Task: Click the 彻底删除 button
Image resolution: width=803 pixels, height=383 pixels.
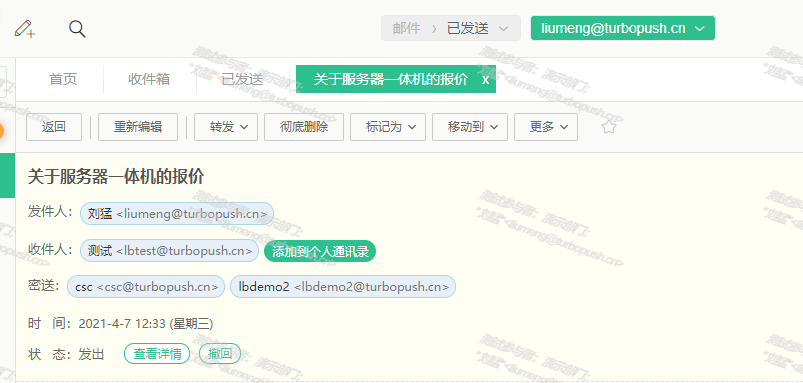Action: 304,127
